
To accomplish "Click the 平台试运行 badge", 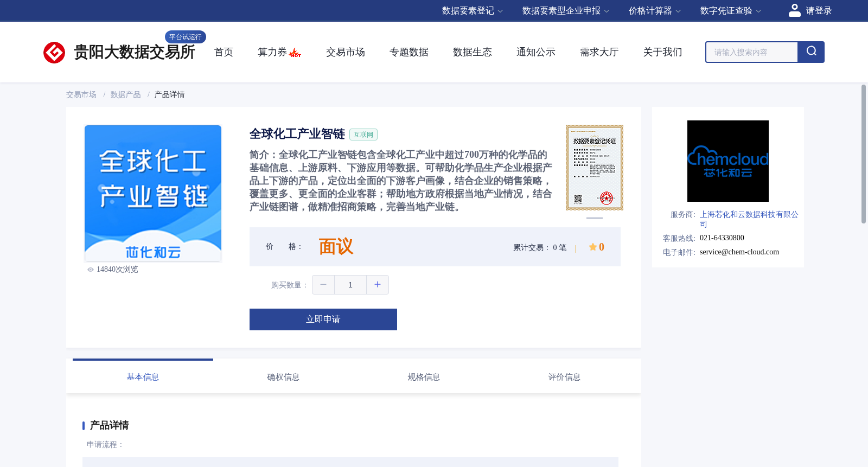I will tap(186, 37).
